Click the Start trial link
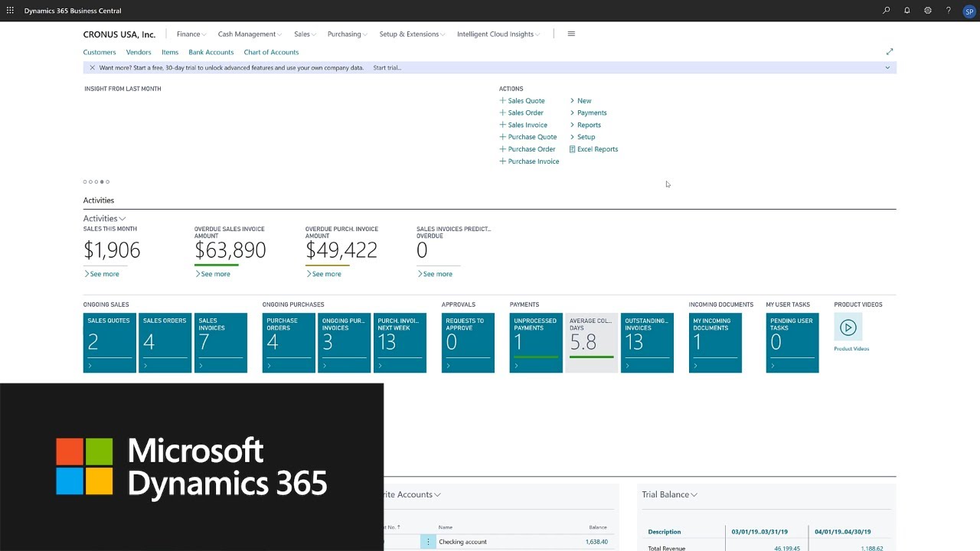980x551 pixels. point(387,67)
